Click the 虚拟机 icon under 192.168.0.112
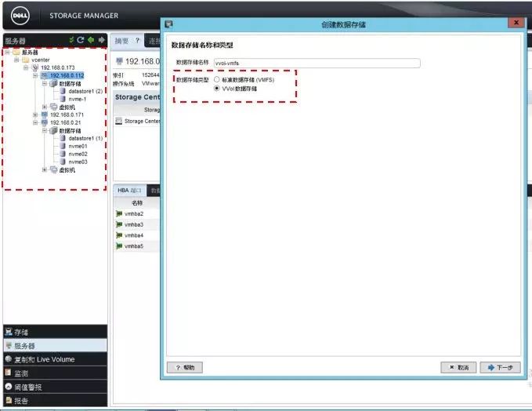This screenshot has height=411, width=532. click(53, 107)
